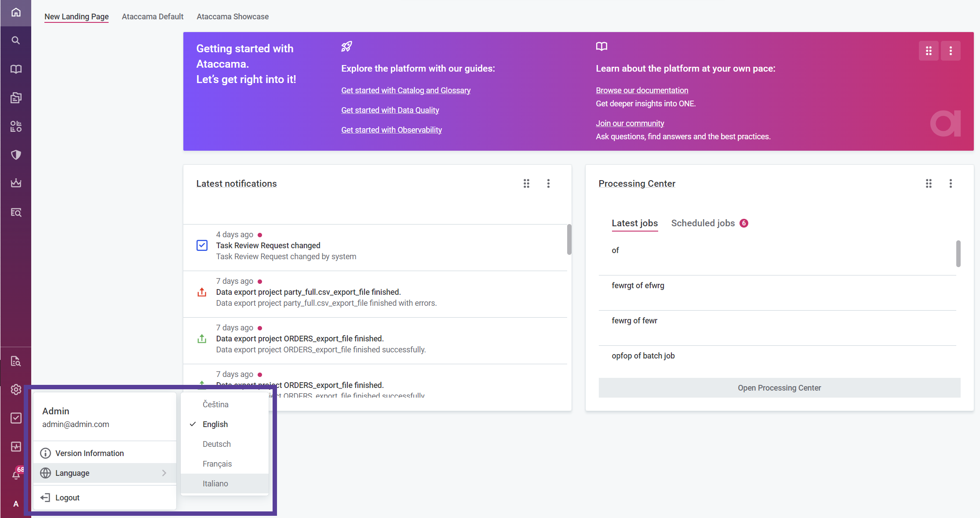Click the rocket icon above guides
This screenshot has width=980, height=518.
[x=346, y=47]
